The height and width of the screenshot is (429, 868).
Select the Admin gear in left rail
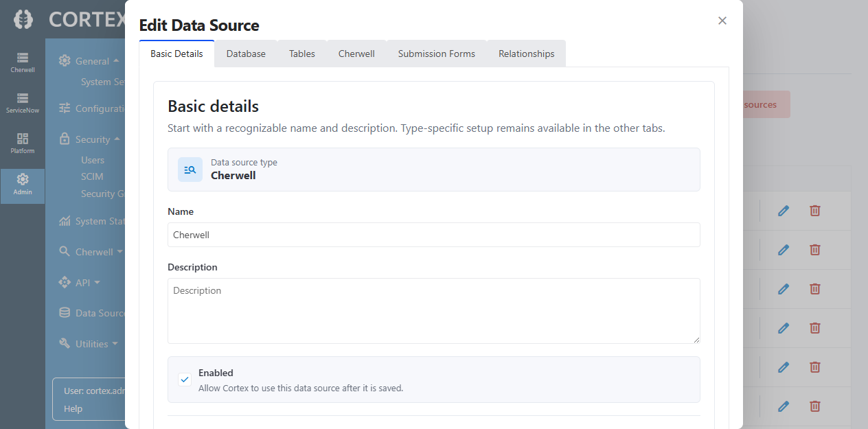click(x=23, y=185)
